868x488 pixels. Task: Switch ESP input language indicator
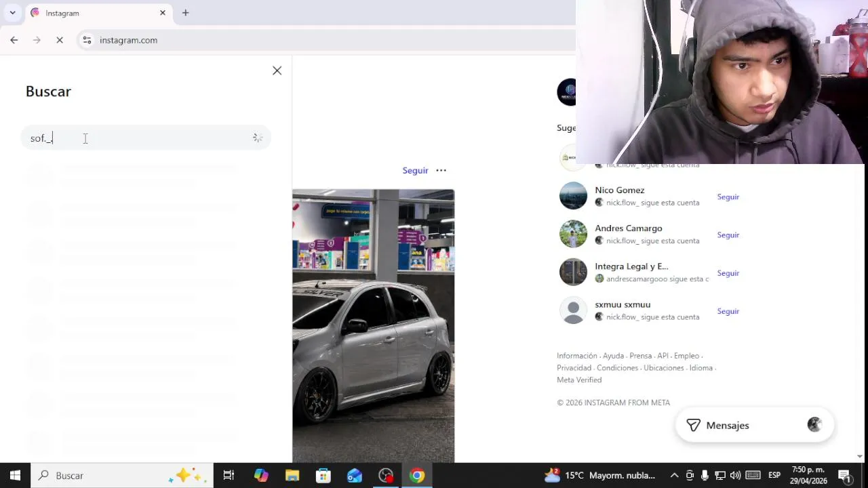pyautogui.click(x=774, y=475)
